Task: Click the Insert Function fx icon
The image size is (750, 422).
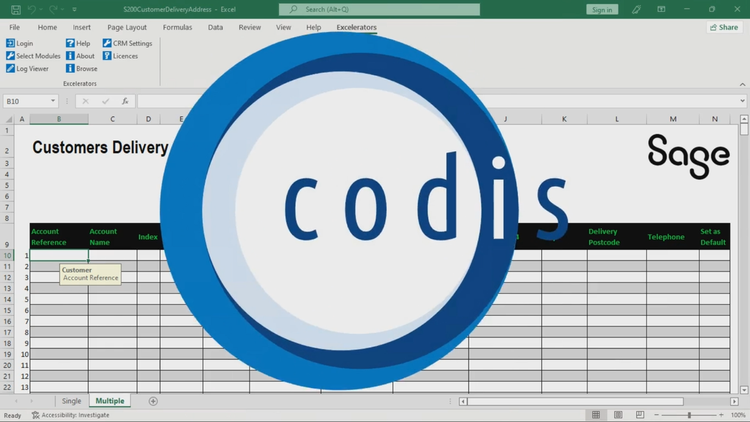Action: click(x=125, y=101)
